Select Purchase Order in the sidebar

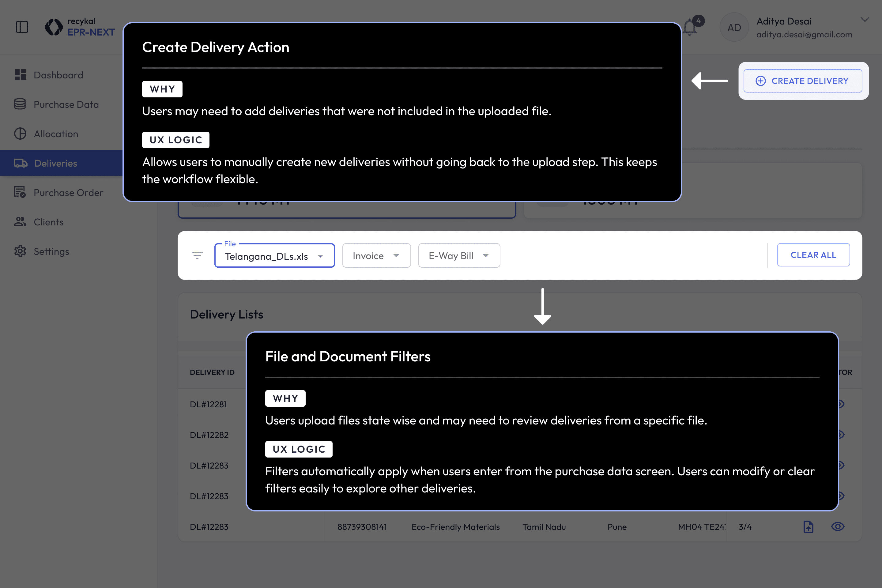68,193
